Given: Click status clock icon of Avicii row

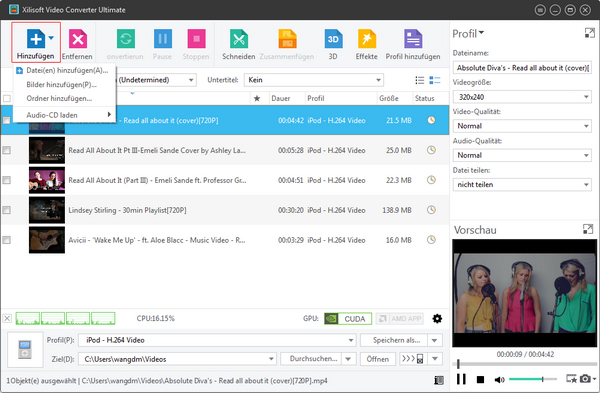Looking at the screenshot, I should tap(431, 240).
